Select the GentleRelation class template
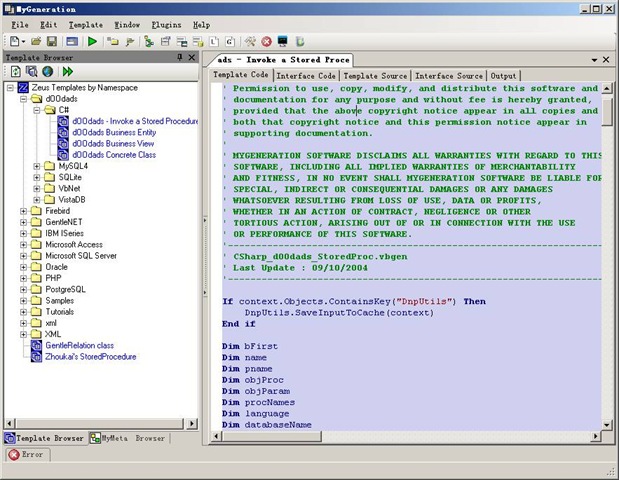Image resolution: width=619 pixels, height=480 pixels. point(79,345)
